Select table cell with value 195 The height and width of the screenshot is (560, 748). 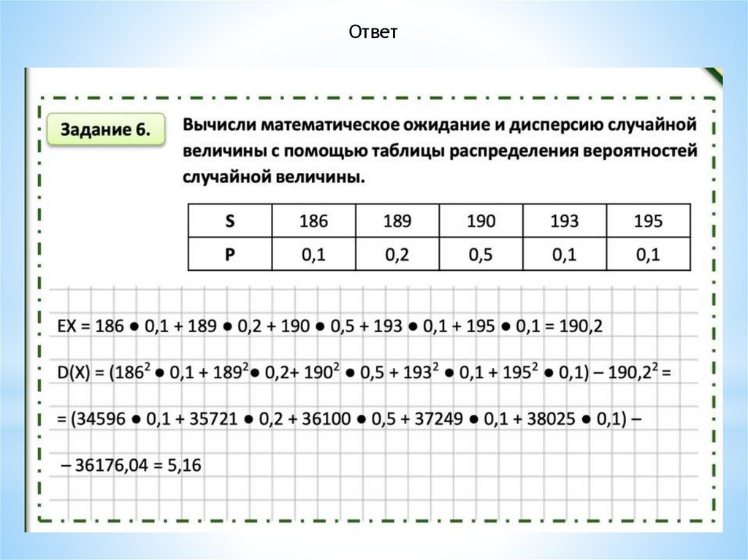649,220
